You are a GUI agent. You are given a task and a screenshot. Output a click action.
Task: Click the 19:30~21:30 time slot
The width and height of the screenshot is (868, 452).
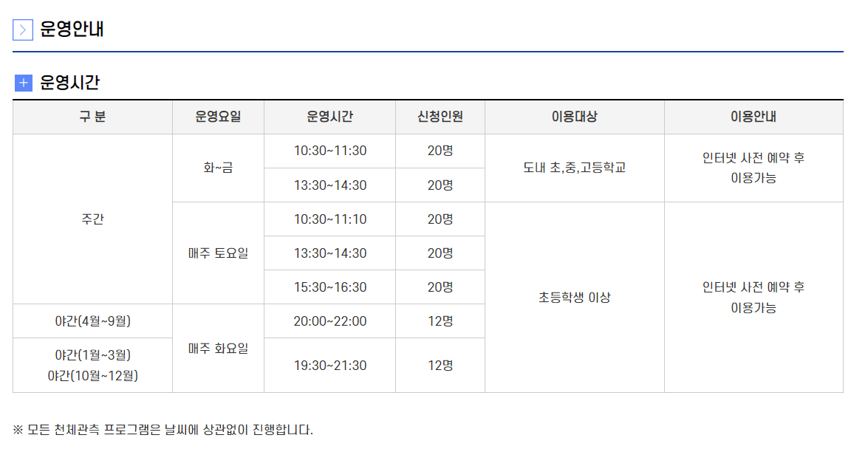coord(330,365)
